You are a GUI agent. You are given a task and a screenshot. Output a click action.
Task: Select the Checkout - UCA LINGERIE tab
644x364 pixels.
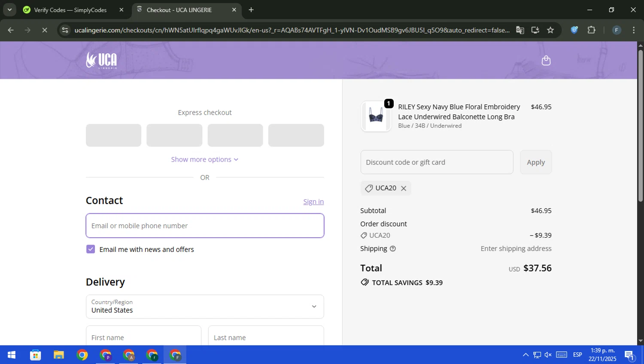point(179,10)
